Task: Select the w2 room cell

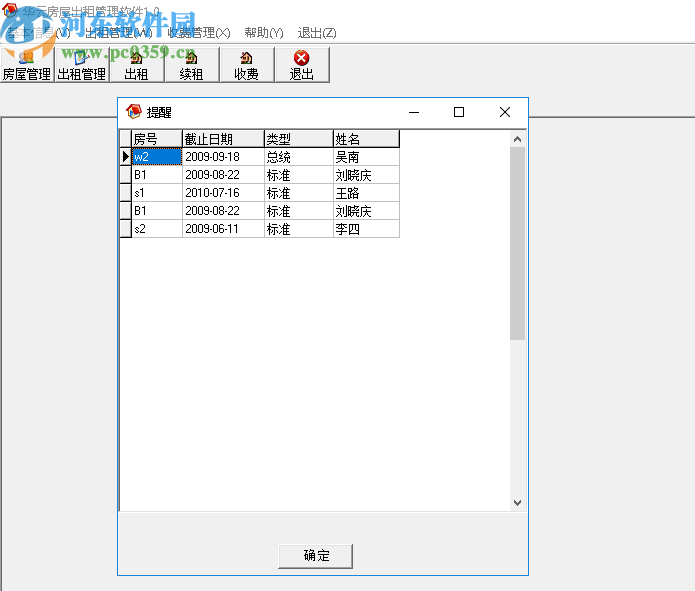Action: (x=157, y=157)
